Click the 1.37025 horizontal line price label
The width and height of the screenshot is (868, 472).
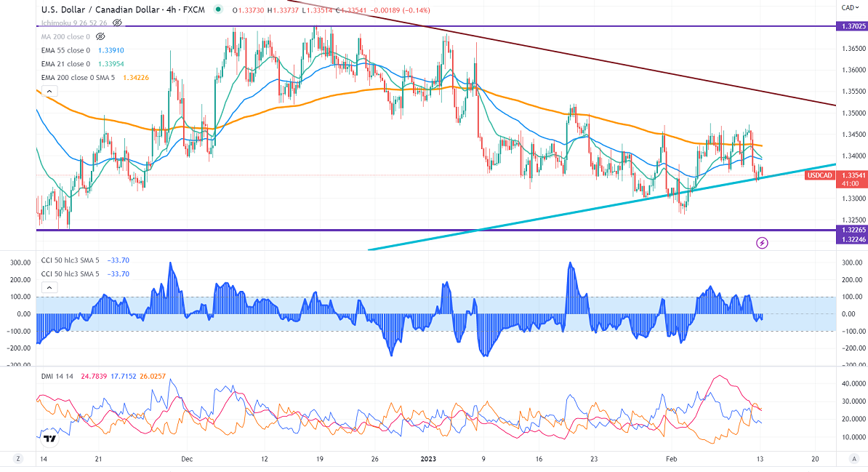(851, 26)
